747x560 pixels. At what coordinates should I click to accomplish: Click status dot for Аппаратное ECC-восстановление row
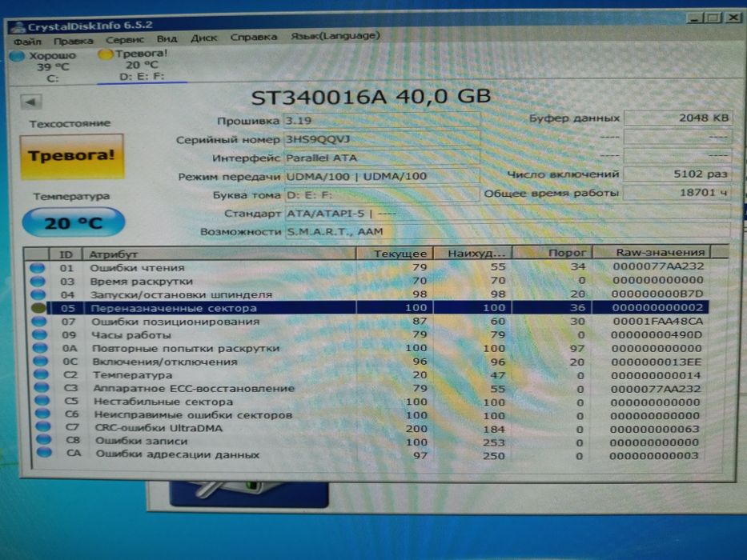(42, 388)
